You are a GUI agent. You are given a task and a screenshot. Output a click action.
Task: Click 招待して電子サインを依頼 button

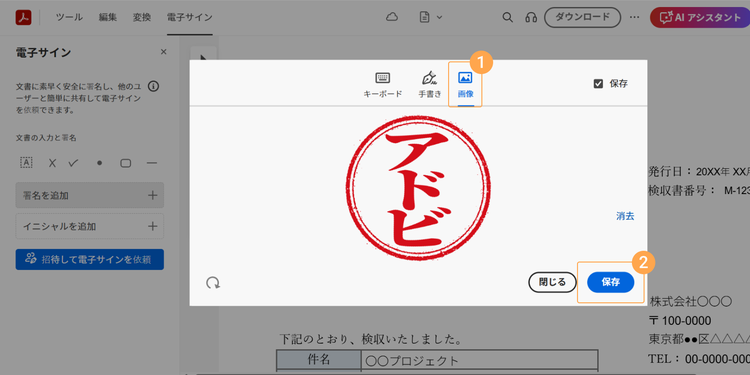[x=89, y=259]
